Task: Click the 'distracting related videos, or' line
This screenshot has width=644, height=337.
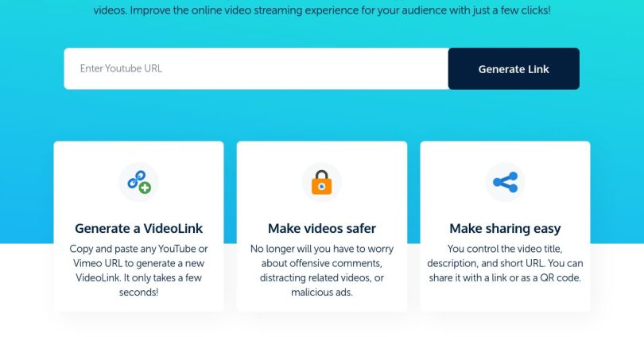Action: click(321, 278)
